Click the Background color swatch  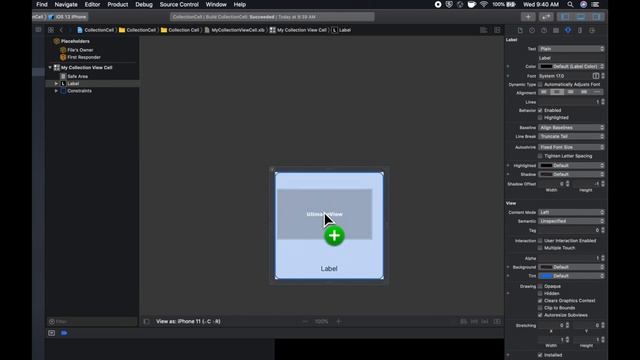pyautogui.click(x=546, y=267)
